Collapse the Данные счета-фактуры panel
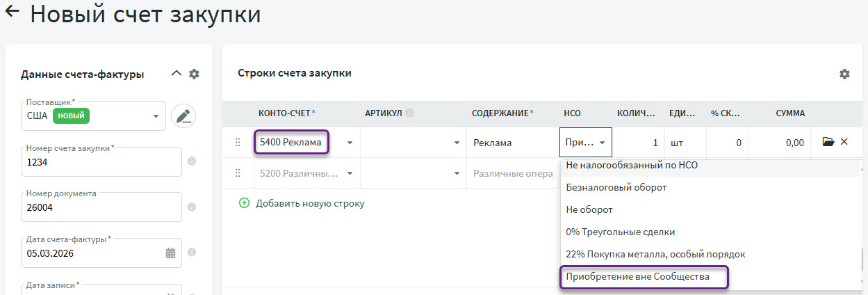868x295 pixels. point(176,74)
